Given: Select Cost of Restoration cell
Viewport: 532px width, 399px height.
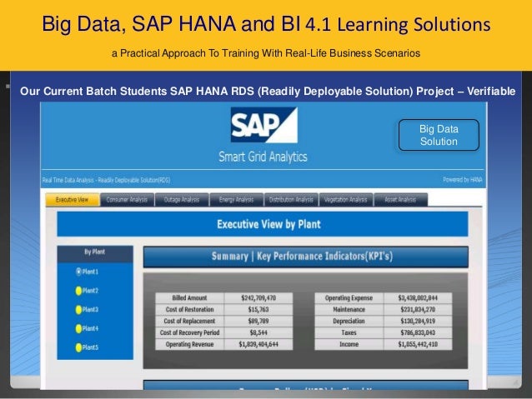Looking at the screenshot, I should [x=189, y=310].
